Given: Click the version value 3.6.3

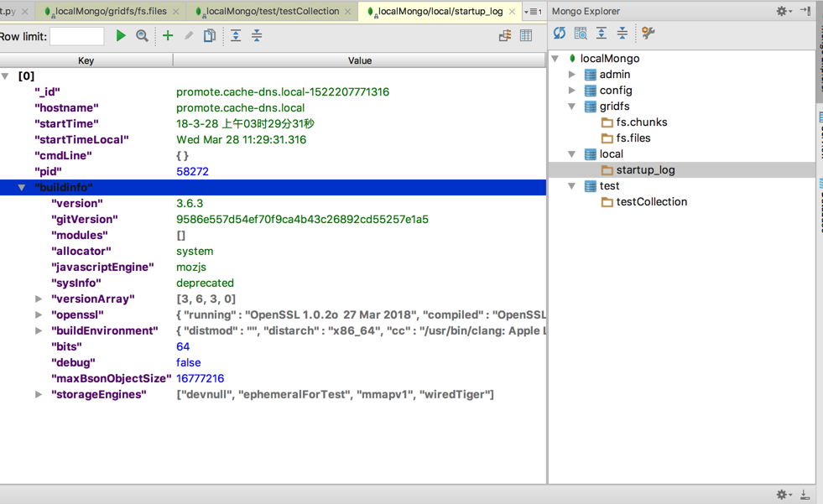Looking at the screenshot, I should tap(190, 204).
